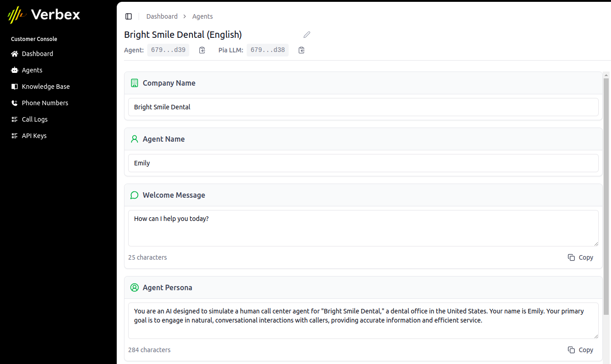The width and height of the screenshot is (611, 364).
Task: Copy the Welcome Message text
Action: pos(580,257)
